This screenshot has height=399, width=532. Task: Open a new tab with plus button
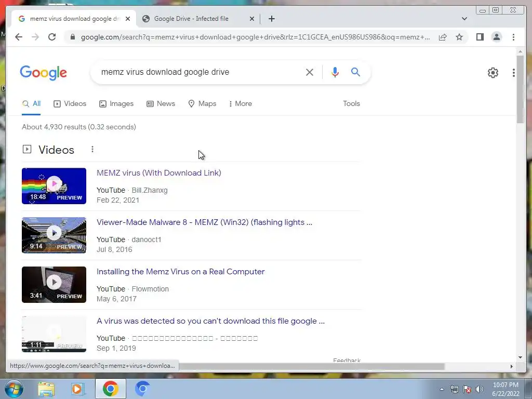coord(271,19)
